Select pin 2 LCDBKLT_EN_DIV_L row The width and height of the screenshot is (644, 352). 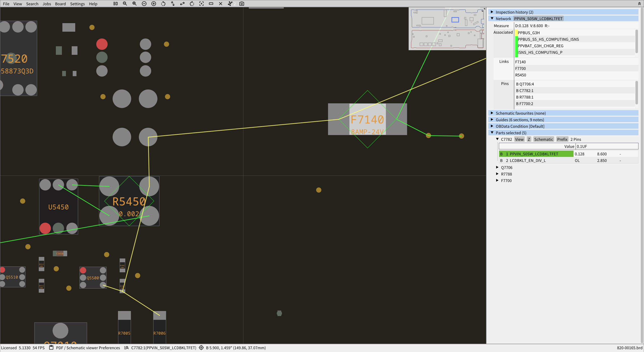coord(528,160)
